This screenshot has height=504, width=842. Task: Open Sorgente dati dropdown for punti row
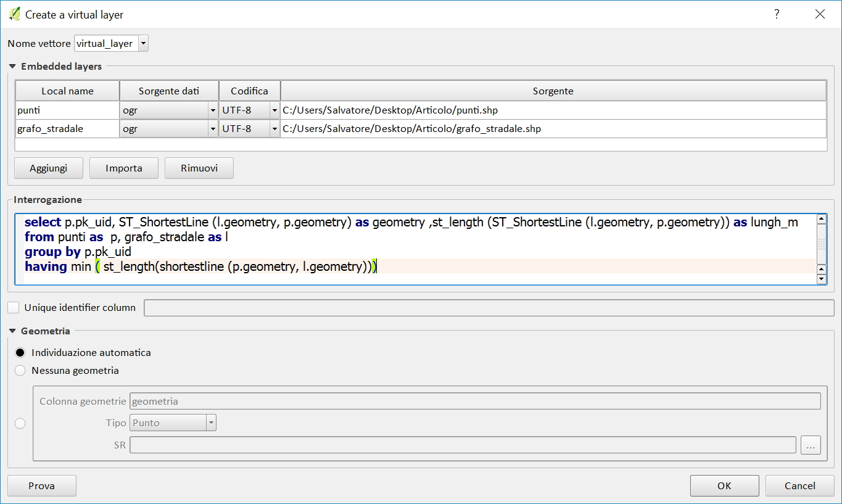pyautogui.click(x=212, y=111)
